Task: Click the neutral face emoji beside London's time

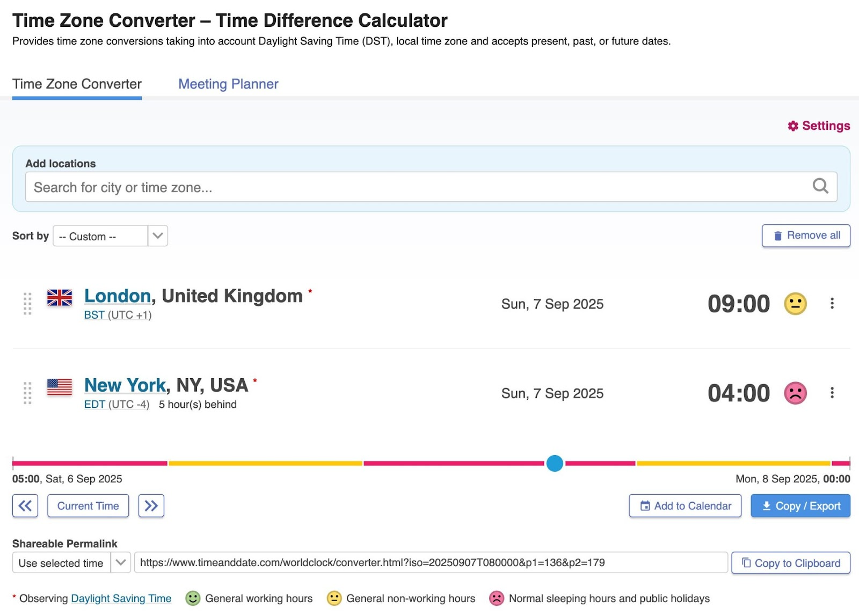Action: click(795, 303)
